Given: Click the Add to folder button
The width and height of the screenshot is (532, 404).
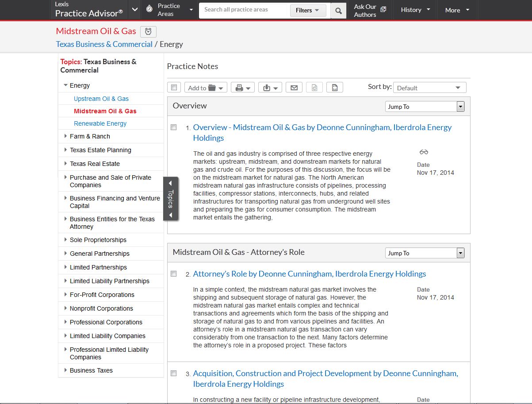Looking at the screenshot, I should click(x=206, y=88).
